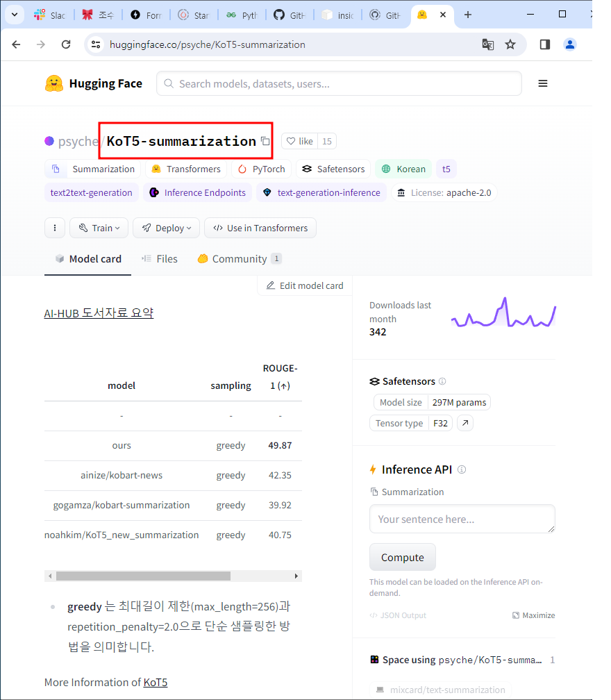611x700 pixels.
Task: Like the KoT5-summarization model
Action: pos(299,141)
